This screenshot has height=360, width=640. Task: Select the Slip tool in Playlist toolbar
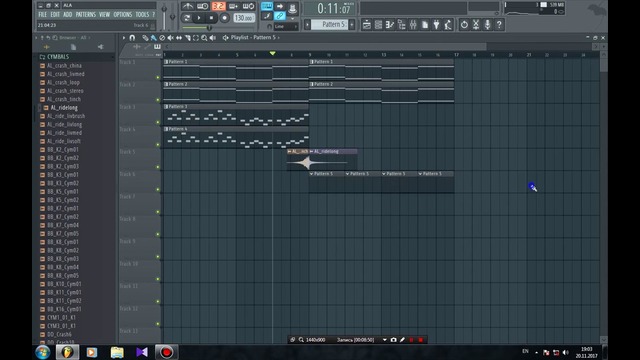pos(179,38)
